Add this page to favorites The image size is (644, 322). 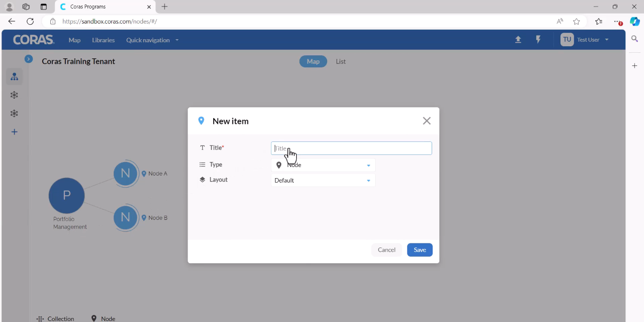tap(577, 21)
